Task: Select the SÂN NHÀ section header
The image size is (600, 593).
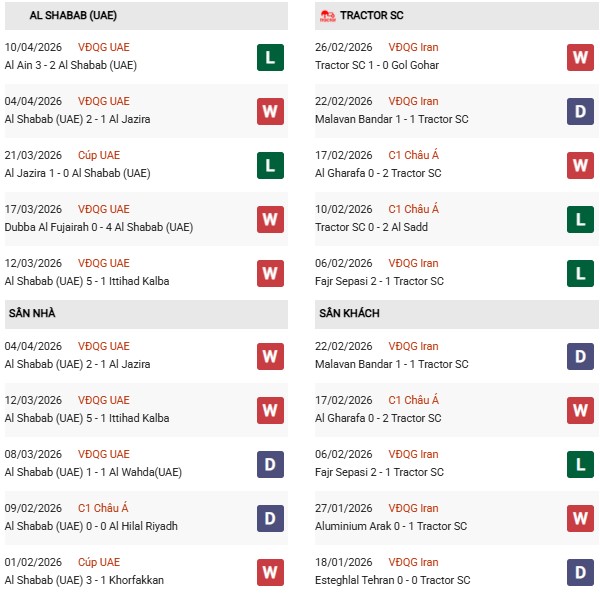Action: point(33,314)
